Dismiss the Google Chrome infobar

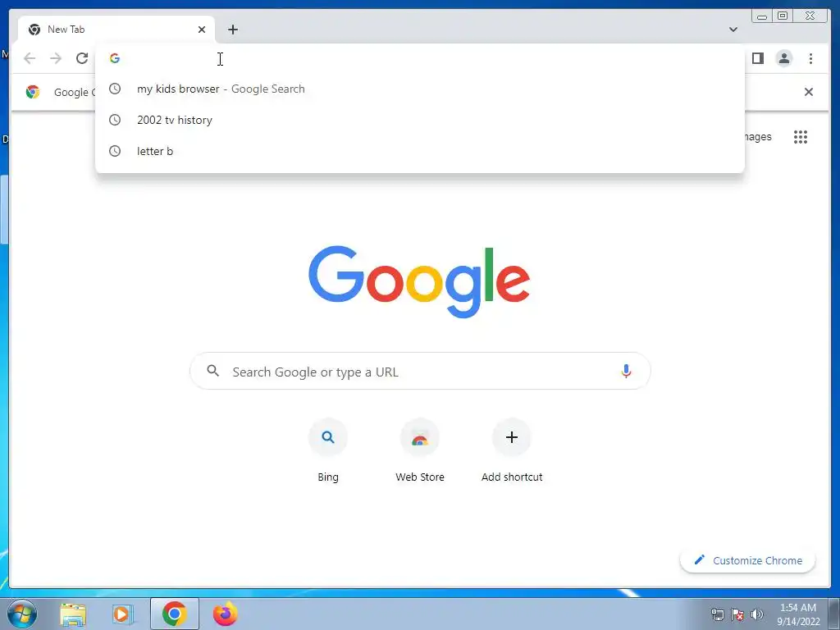coord(808,92)
